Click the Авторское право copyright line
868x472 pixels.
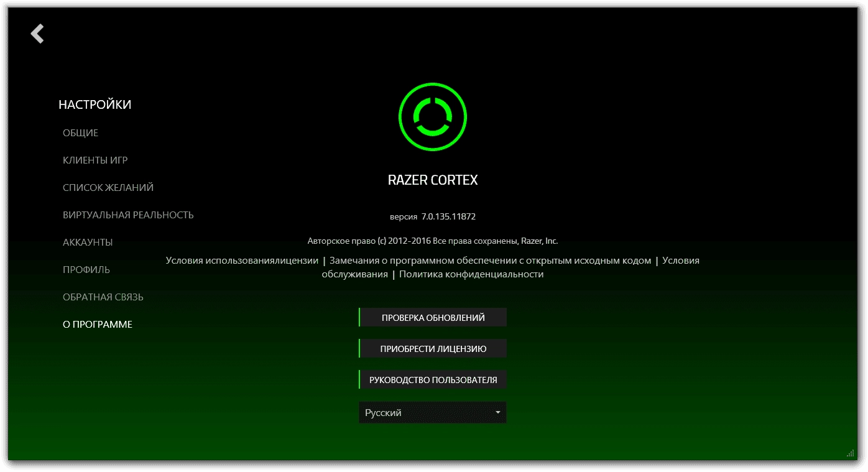433,241
